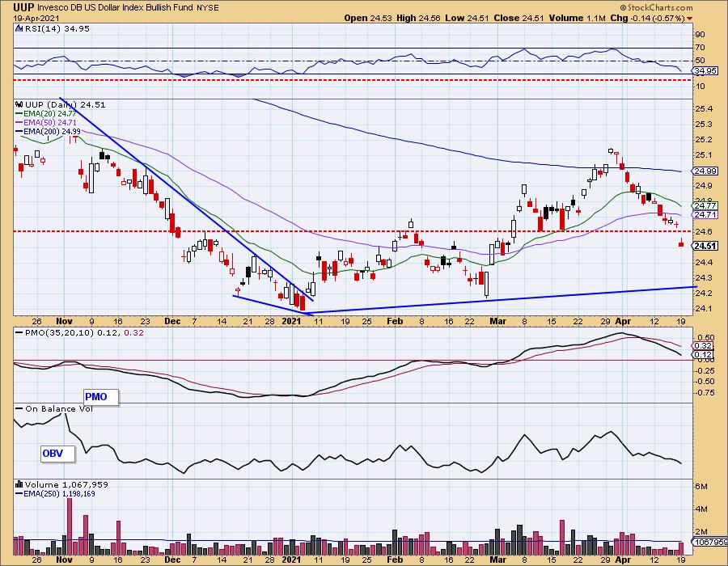Click the 'High 24.56' value in the header
The image size is (728, 566).
tap(418, 18)
